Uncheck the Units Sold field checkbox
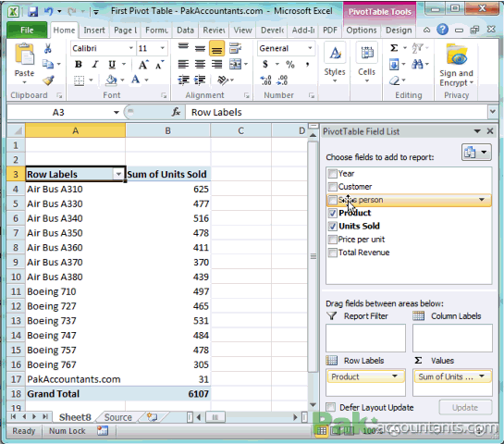 pos(332,227)
